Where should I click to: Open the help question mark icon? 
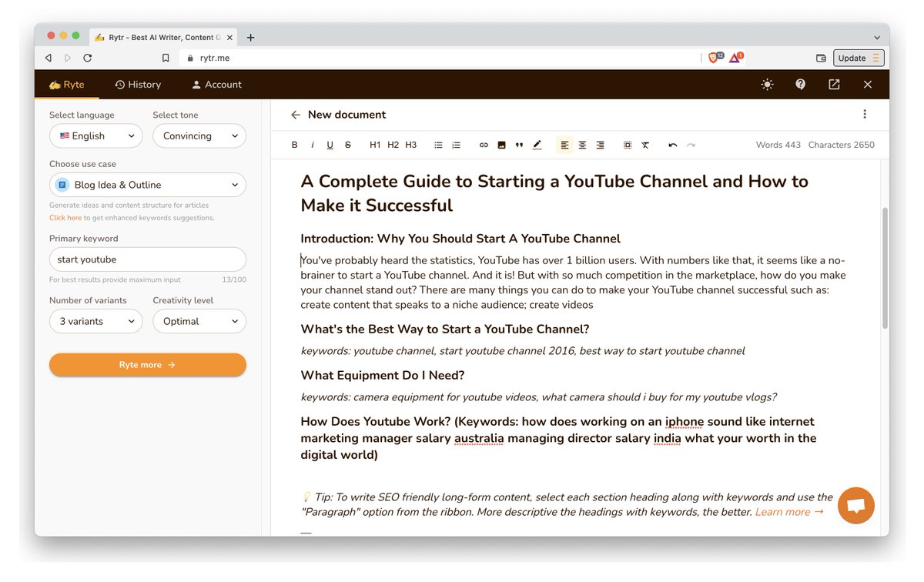point(800,85)
